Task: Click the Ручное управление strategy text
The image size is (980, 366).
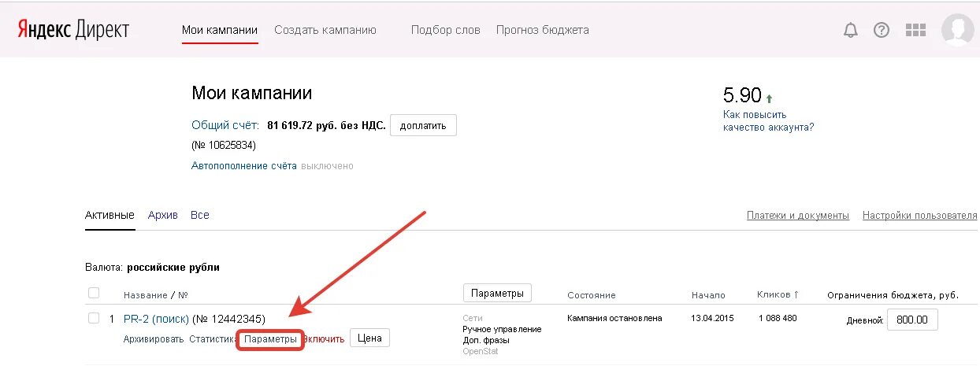Action: (x=502, y=329)
